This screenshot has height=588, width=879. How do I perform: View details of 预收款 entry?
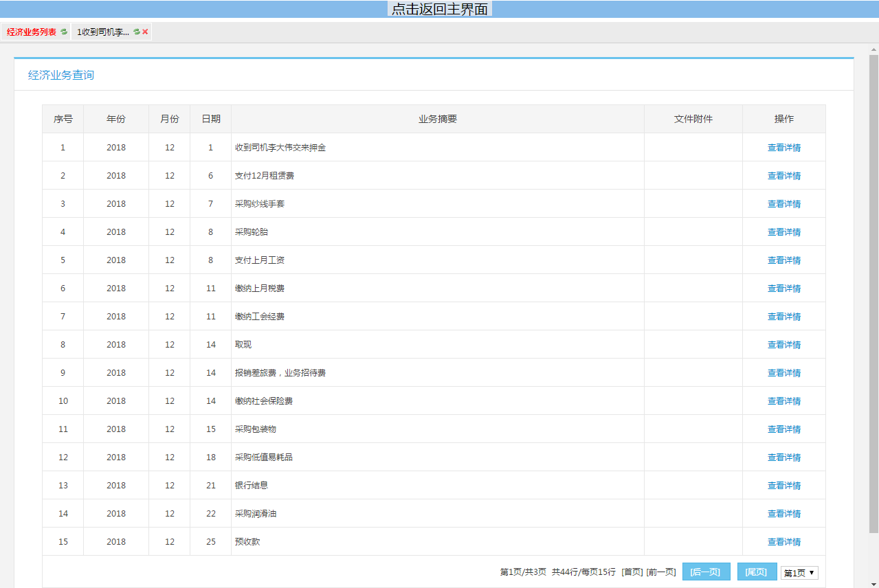[x=783, y=542]
